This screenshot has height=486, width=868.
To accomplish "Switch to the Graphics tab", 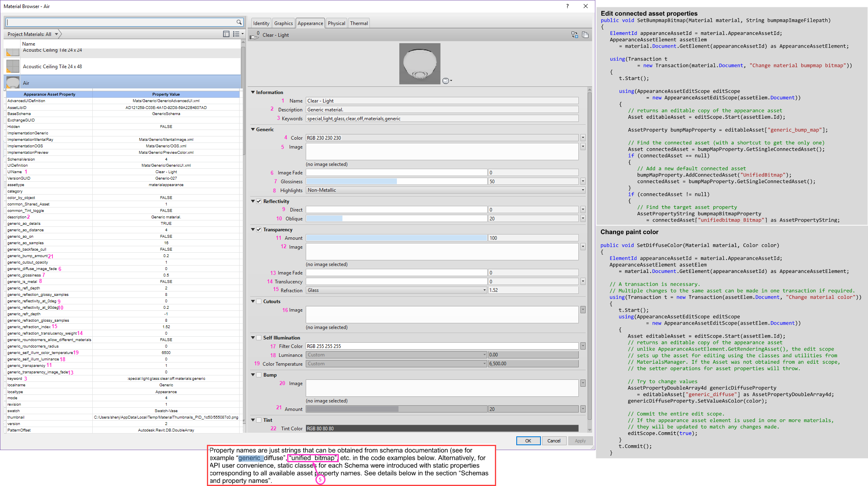I will [x=283, y=23].
